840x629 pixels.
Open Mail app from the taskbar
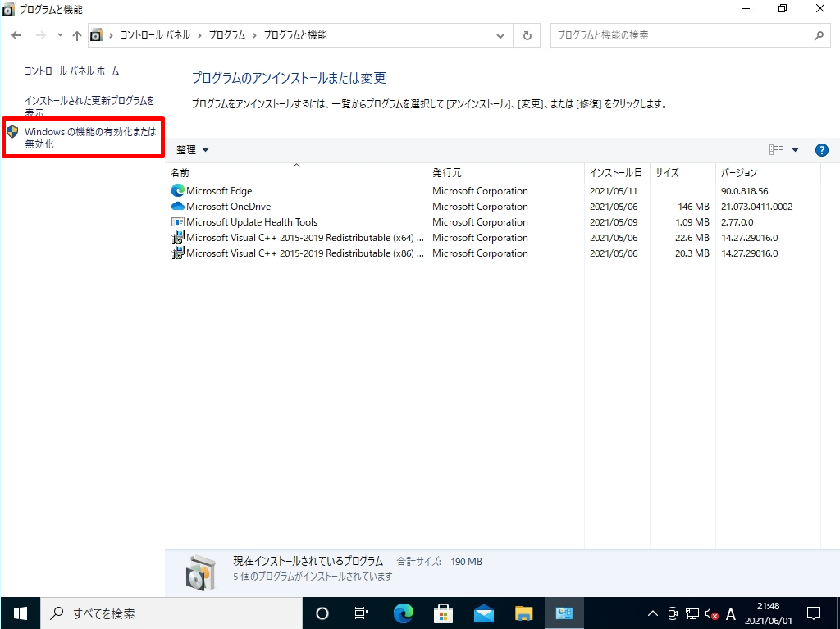point(484,613)
